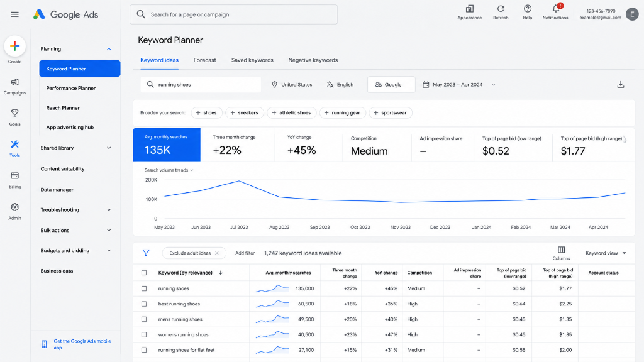Check the running shoes row checkbox
Viewport: 644px width, 362px height.
(x=144, y=288)
